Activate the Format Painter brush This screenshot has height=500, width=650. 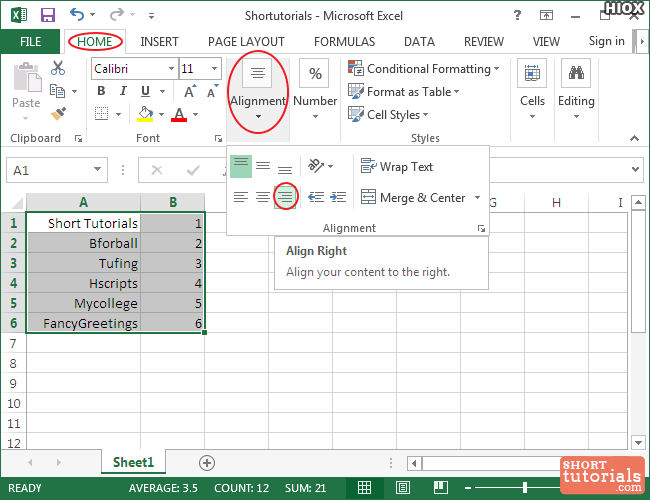click(58, 114)
